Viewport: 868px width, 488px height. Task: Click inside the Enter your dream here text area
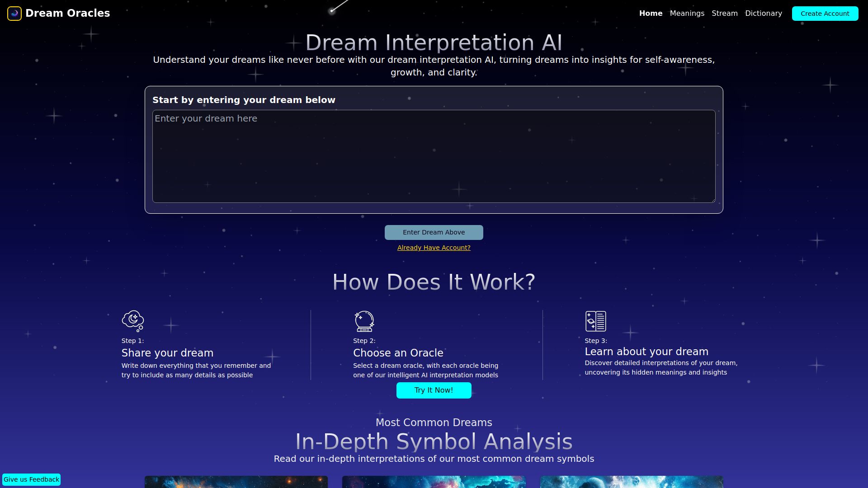(434, 156)
